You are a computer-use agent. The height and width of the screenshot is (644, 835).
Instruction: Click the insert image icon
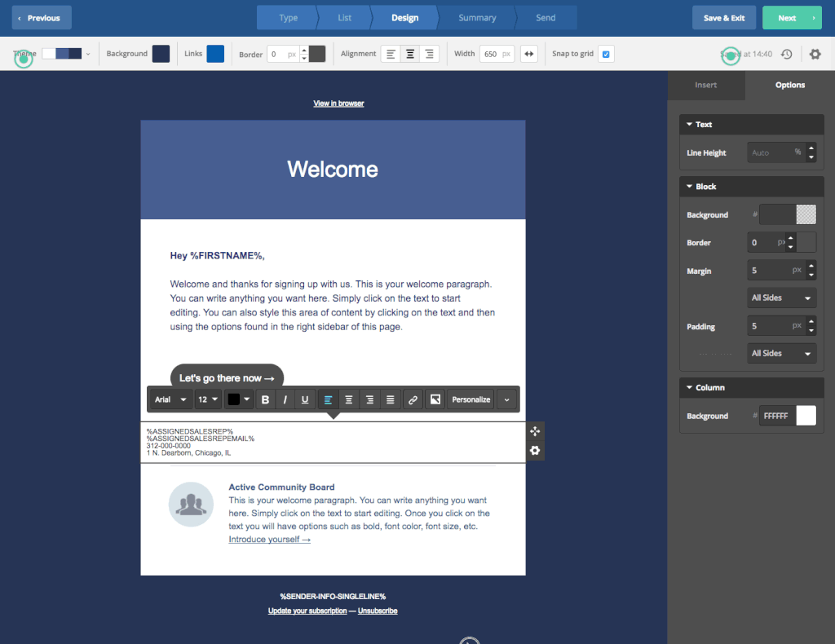(x=435, y=399)
